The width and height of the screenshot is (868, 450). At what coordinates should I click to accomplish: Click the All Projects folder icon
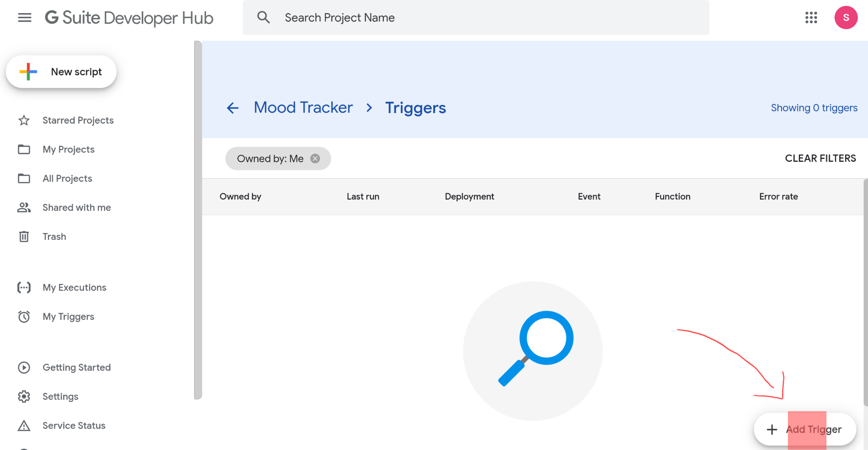24,178
